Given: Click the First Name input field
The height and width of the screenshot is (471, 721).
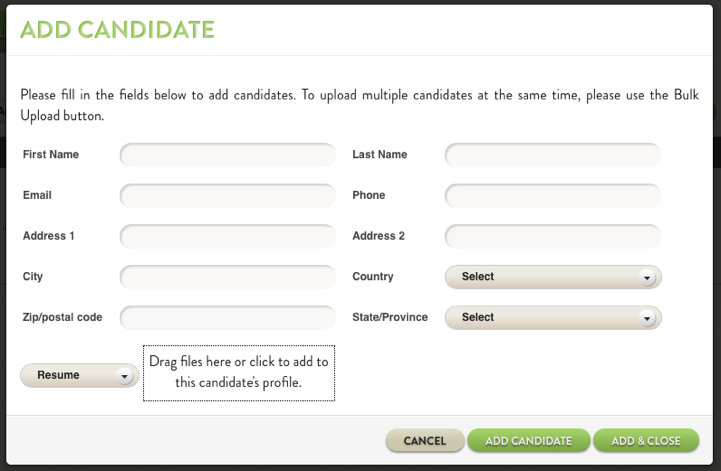Looking at the screenshot, I should point(228,155).
